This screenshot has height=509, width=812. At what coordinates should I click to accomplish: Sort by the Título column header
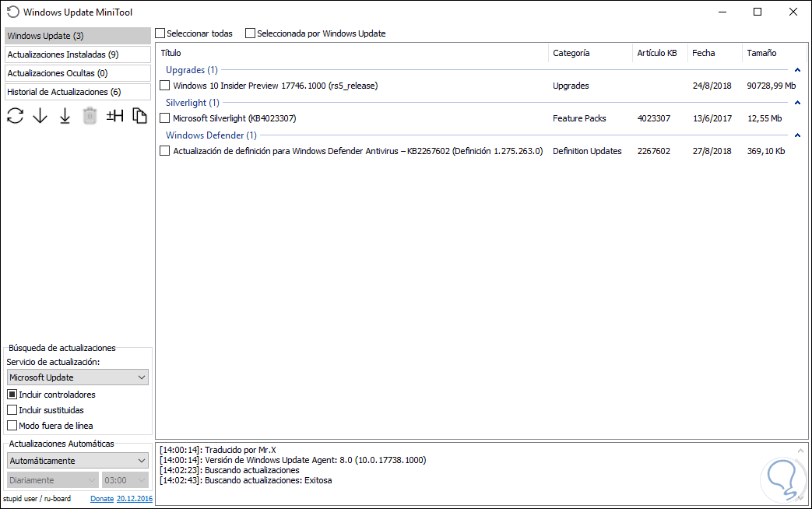[352, 53]
